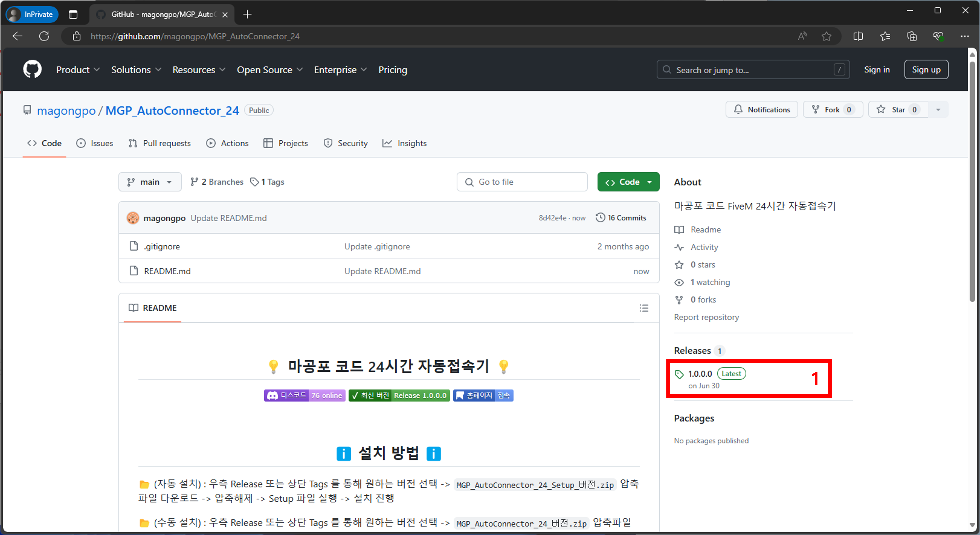
Task: Open a new browser tab
Action: click(x=247, y=14)
